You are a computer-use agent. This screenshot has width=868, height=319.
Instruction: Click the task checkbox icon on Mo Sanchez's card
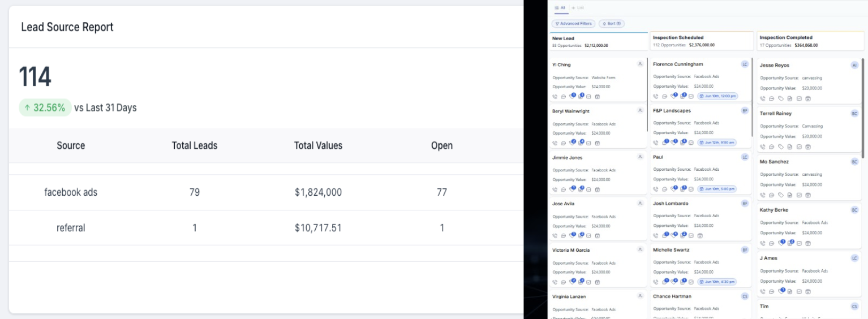coord(799,195)
